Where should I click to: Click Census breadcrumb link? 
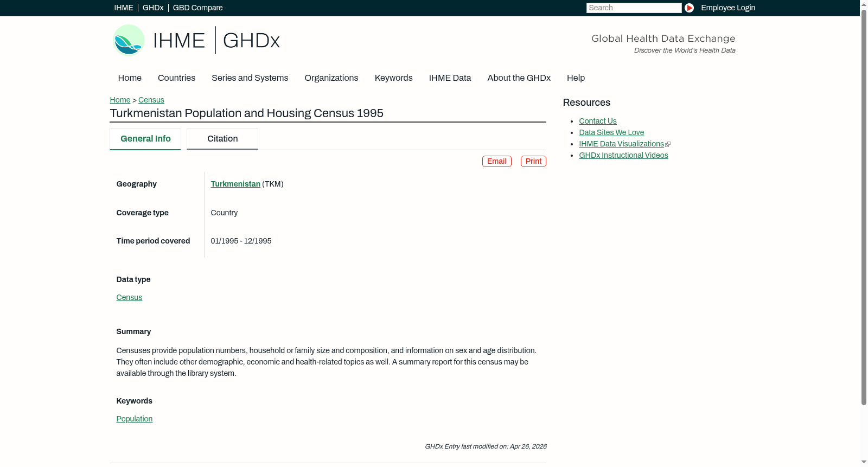tap(151, 100)
